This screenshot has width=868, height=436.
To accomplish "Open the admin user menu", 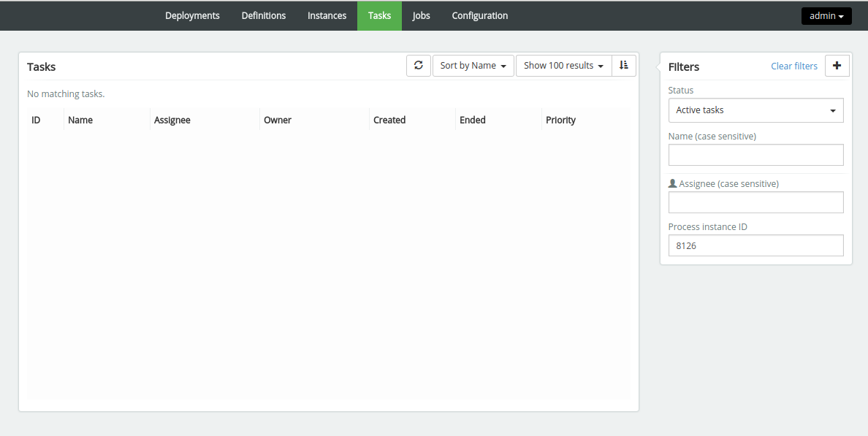I will click(x=826, y=15).
